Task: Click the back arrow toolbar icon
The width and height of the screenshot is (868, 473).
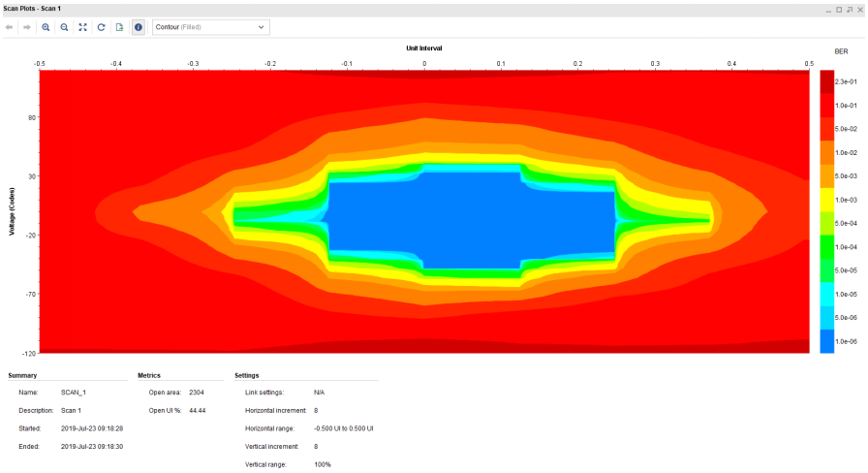Action: pyautogui.click(x=10, y=27)
